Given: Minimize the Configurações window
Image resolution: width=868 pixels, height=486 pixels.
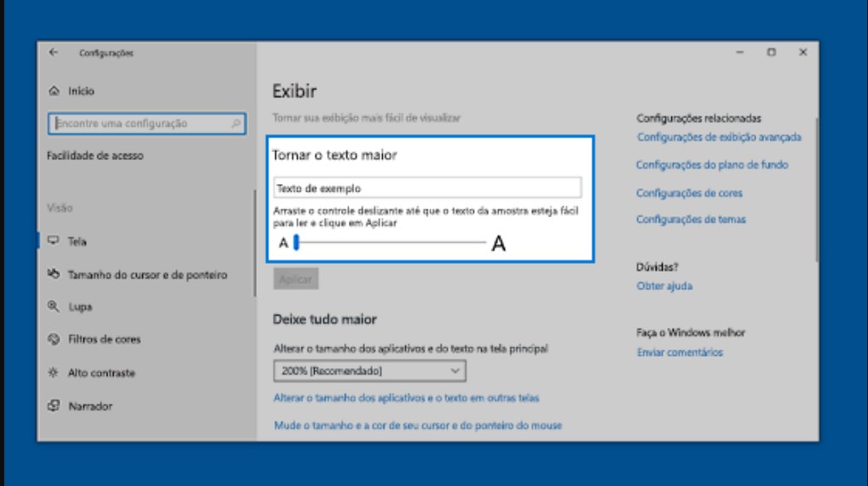Looking at the screenshot, I should tap(740, 52).
